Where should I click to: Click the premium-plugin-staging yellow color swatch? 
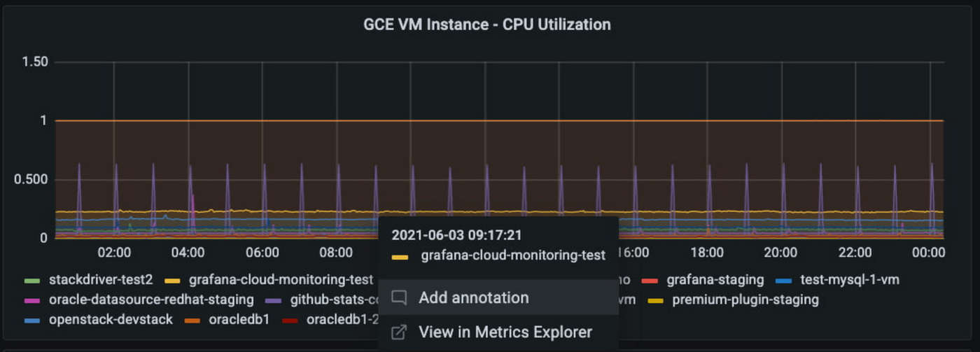pyautogui.click(x=656, y=301)
